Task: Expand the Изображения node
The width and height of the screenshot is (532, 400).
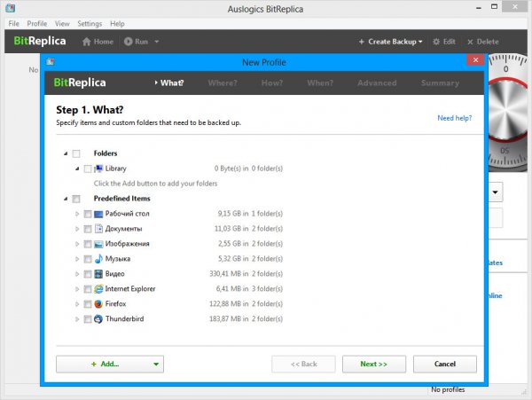Action: tap(77, 244)
